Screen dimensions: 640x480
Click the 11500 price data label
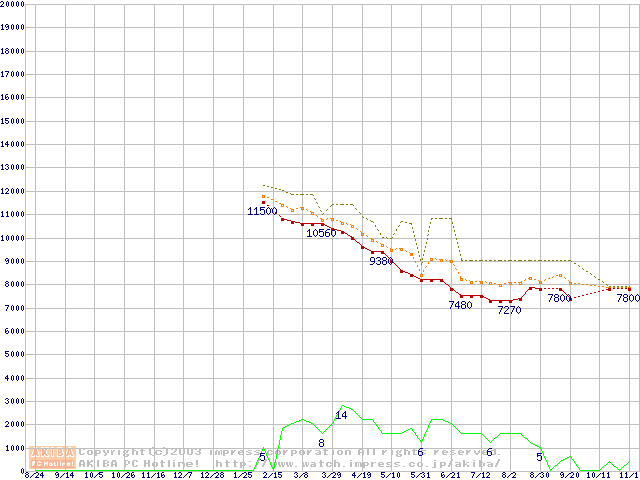262,211
